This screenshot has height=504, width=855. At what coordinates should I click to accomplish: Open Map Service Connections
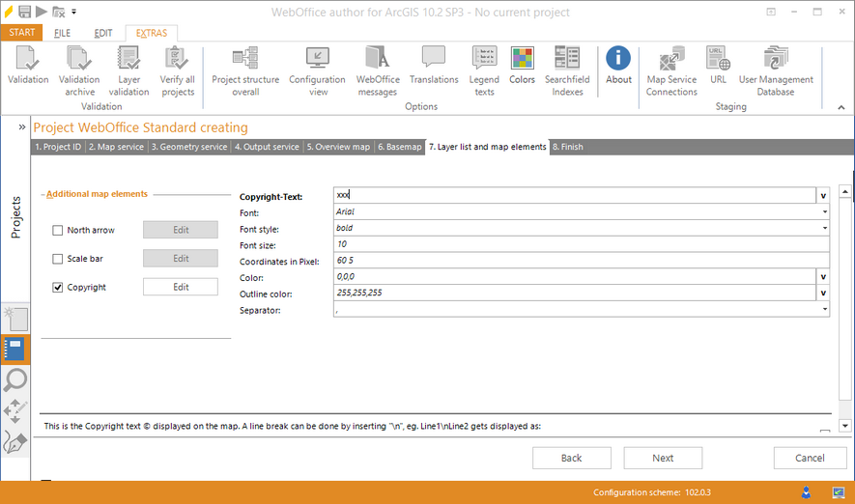pos(671,71)
